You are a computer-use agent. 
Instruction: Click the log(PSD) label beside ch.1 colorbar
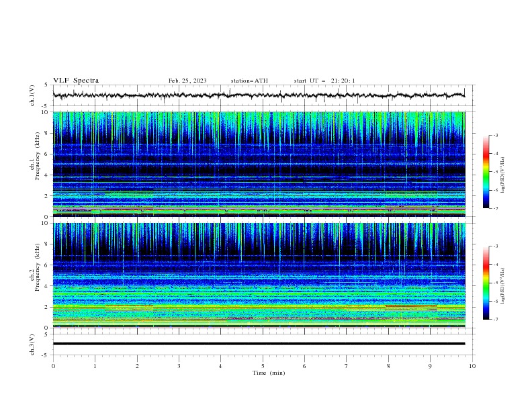tap(503, 175)
